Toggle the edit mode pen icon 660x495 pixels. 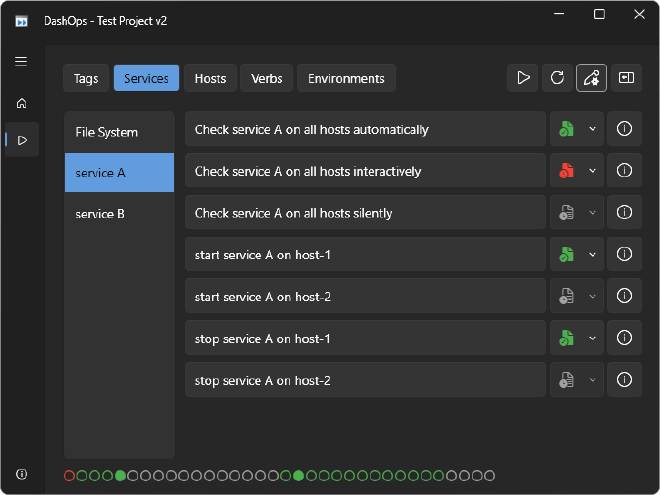(x=591, y=78)
